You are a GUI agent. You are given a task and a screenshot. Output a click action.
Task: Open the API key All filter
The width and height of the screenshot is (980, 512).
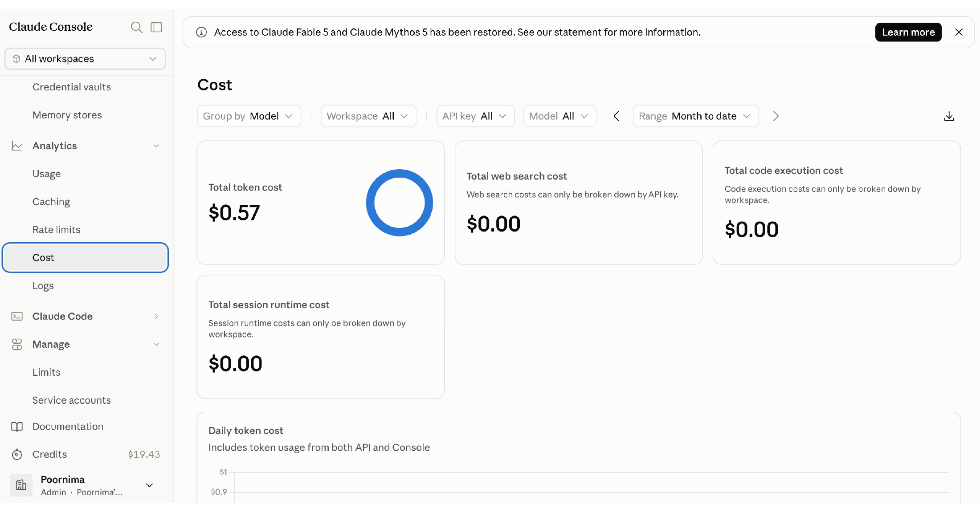475,116
